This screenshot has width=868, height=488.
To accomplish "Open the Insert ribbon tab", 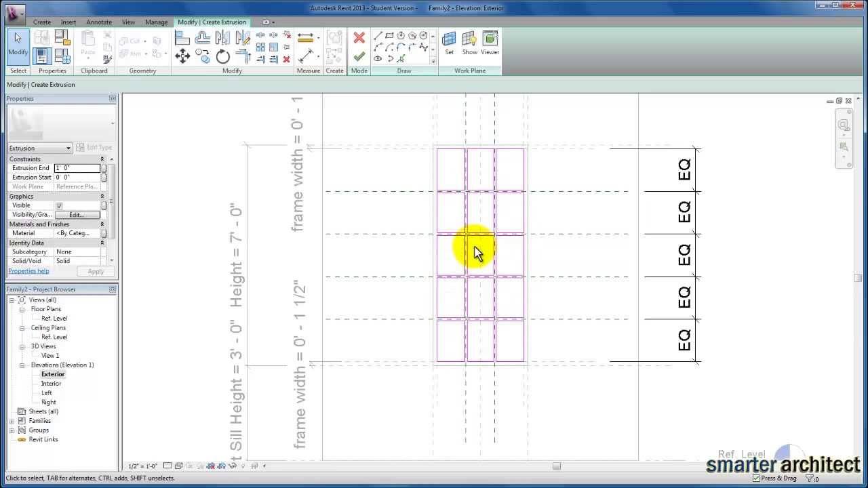I will [68, 22].
